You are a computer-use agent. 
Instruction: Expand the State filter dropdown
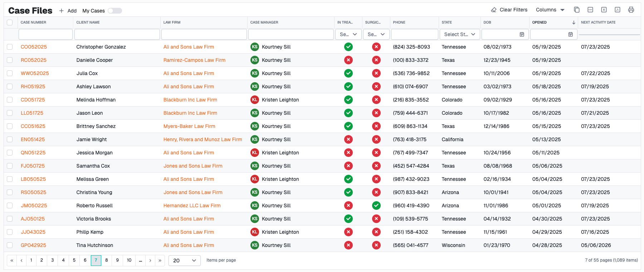point(459,34)
